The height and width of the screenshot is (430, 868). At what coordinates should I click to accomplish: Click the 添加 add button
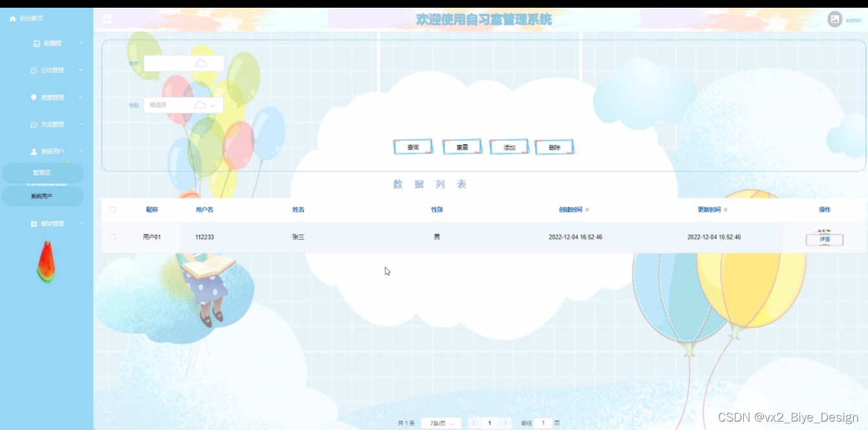coord(510,147)
